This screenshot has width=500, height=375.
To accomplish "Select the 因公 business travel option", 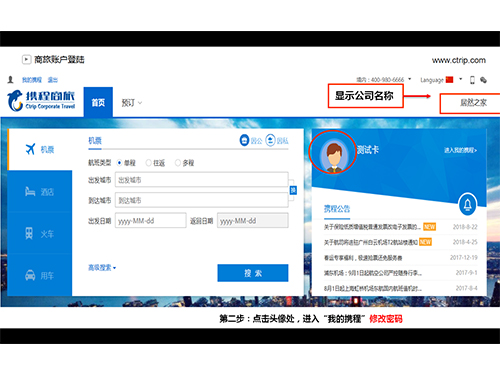I will [251, 140].
